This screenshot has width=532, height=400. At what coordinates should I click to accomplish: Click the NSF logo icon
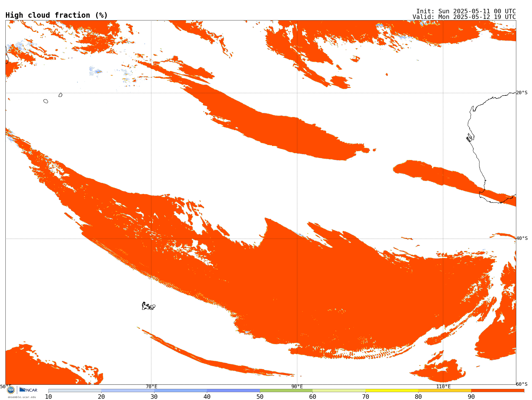tap(11, 390)
